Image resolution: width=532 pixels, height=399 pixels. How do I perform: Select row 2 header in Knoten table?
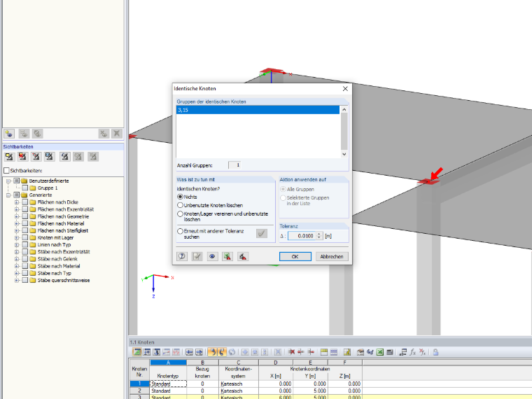[139, 391]
